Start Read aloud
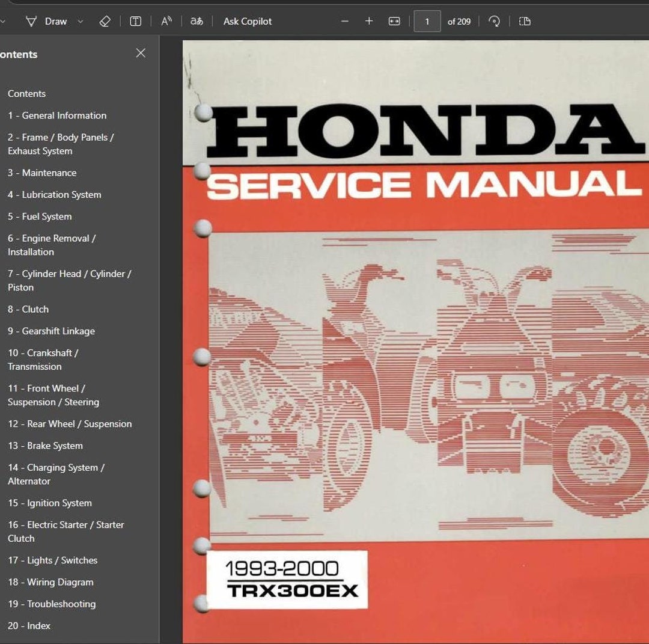The width and height of the screenshot is (649, 644). tap(166, 22)
